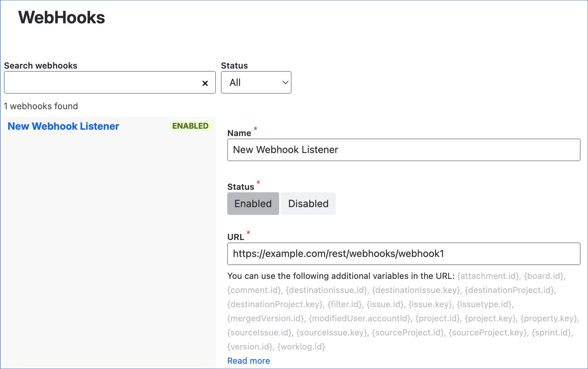Click the {sprint.id} variable text
Screen dimensions: 588x369
(x=551, y=333)
